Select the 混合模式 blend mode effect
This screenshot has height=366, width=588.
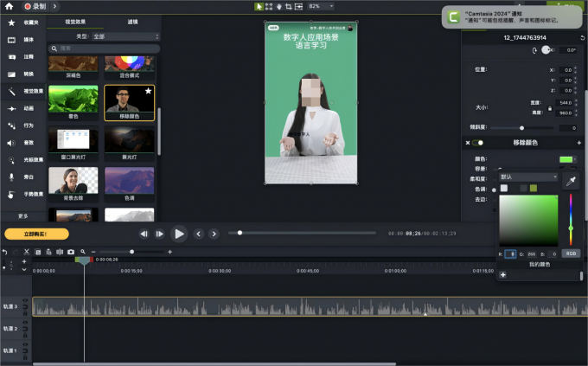[130, 67]
